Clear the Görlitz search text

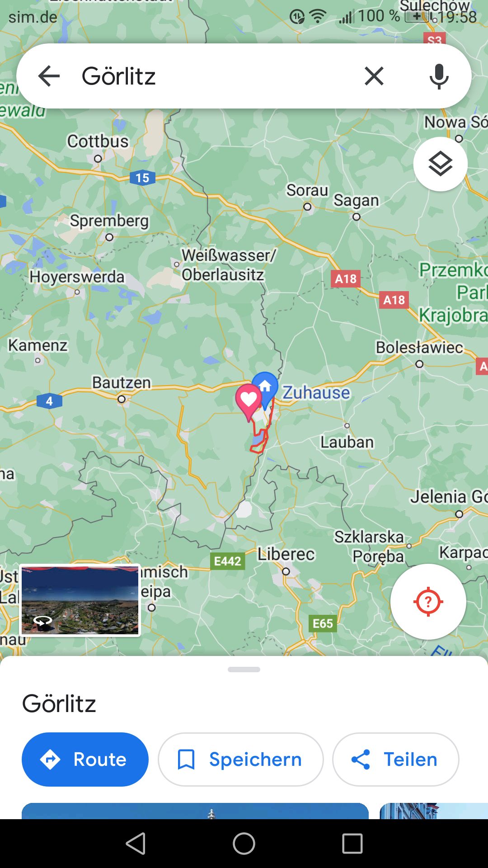point(374,76)
